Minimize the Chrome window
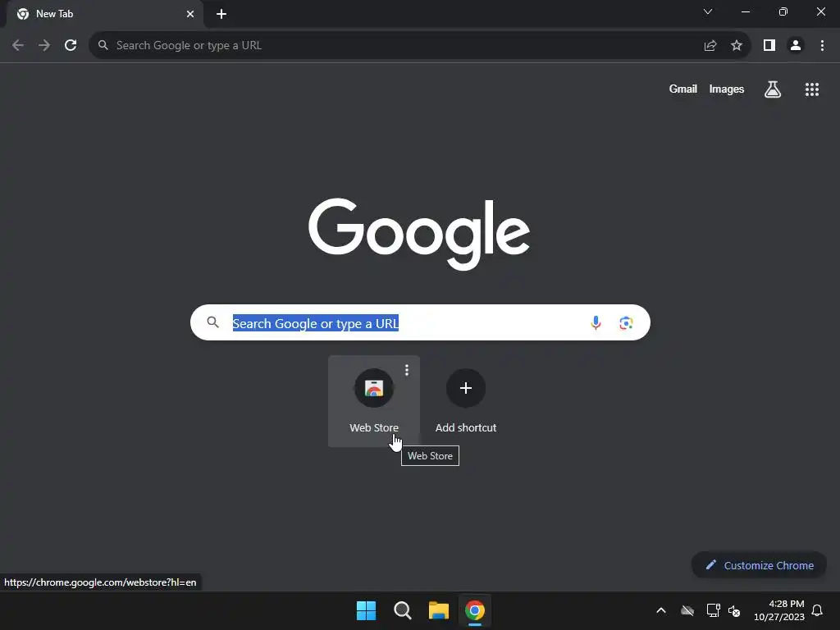840x630 pixels. click(x=745, y=11)
